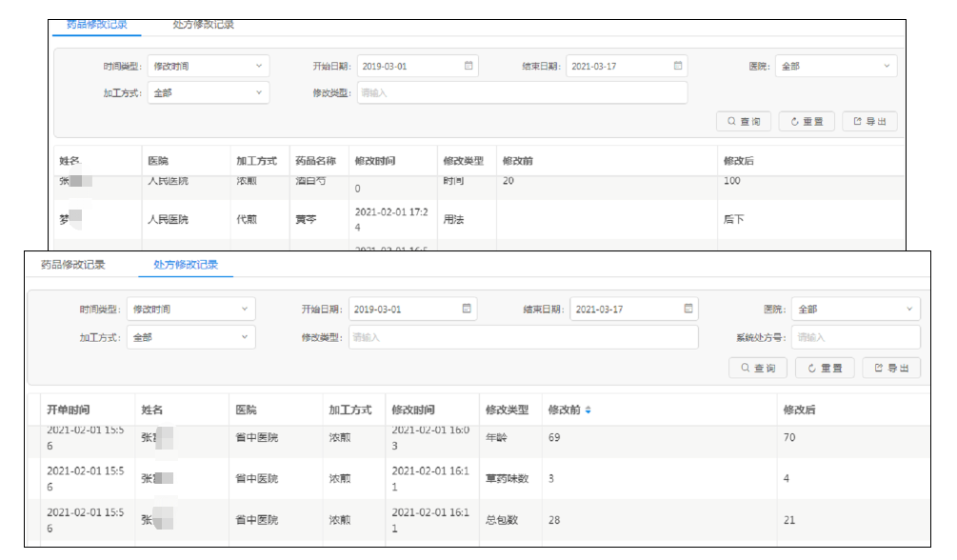Open calendar icon in upper panel's 结束日期 field

[678, 66]
